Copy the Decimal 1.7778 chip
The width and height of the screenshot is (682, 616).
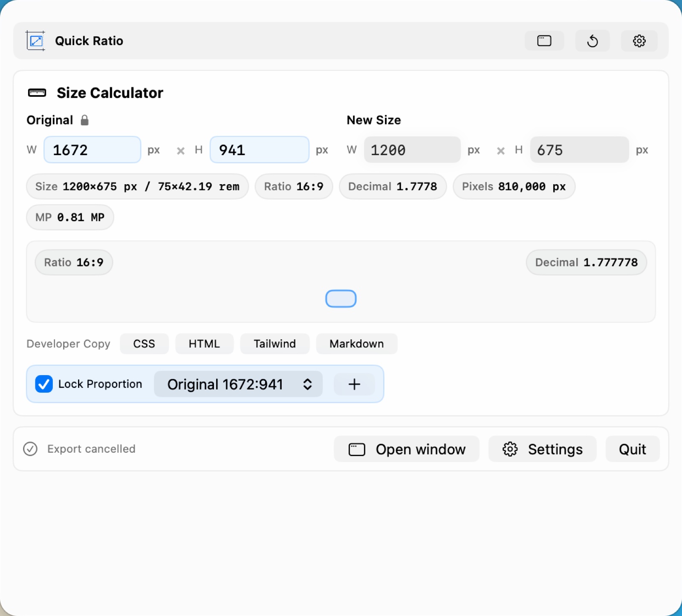[393, 186]
